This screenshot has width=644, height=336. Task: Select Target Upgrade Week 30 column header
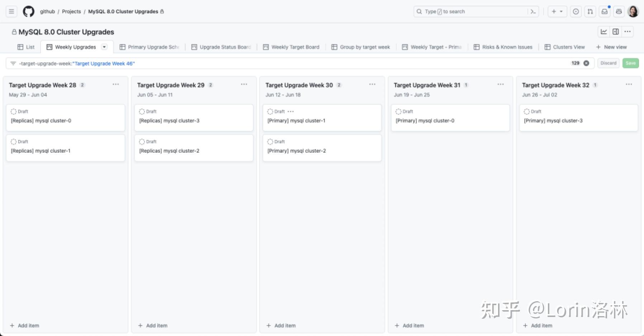coord(299,85)
